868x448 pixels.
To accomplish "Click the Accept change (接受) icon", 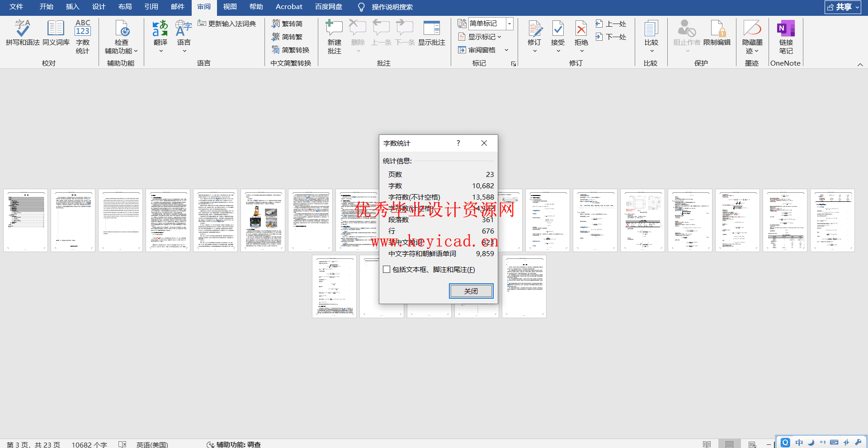I will (558, 29).
